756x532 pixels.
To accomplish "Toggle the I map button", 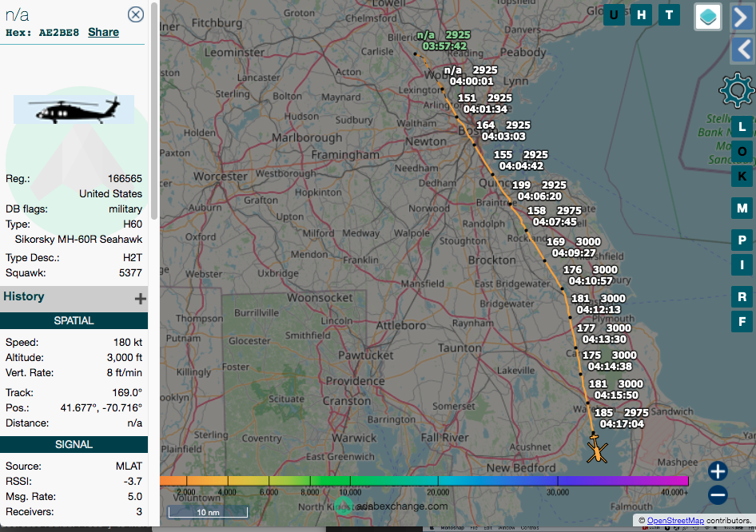I will [742, 264].
